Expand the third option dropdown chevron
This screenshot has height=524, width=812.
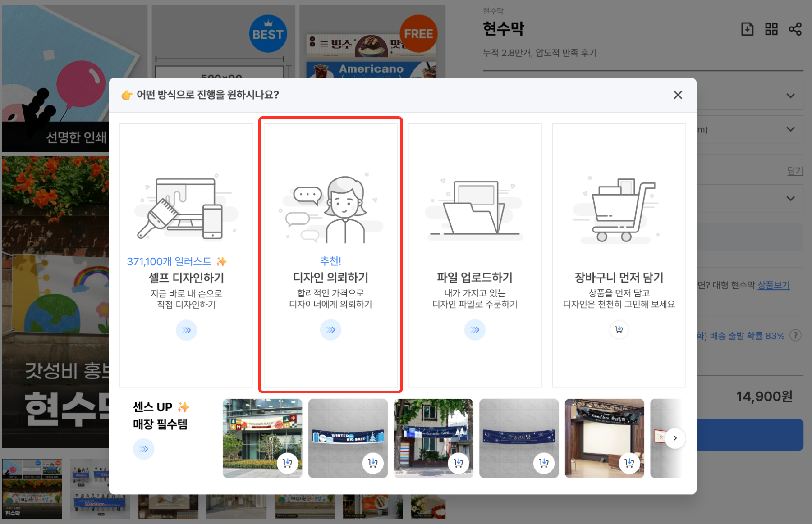tap(790, 199)
